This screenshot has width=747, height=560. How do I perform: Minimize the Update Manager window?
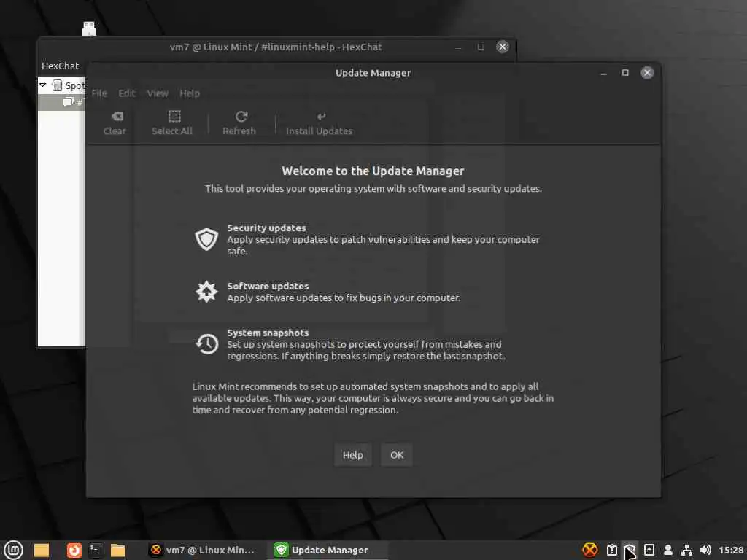(x=603, y=74)
